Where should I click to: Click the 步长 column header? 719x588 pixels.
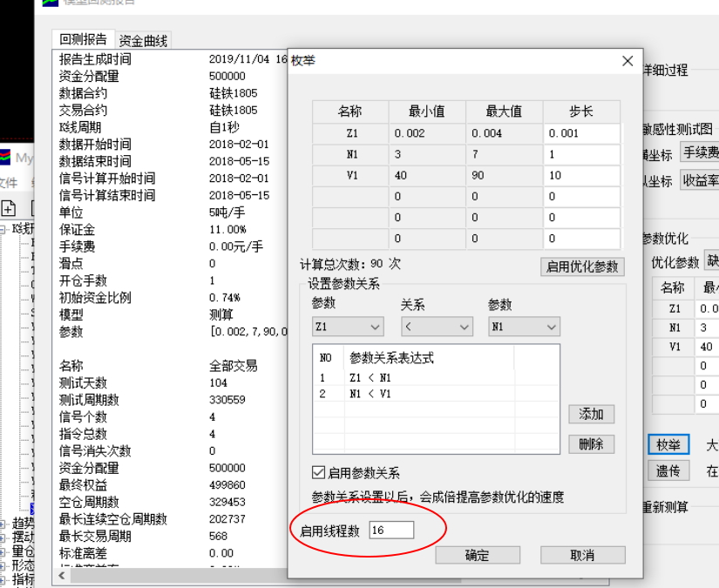point(581,112)
